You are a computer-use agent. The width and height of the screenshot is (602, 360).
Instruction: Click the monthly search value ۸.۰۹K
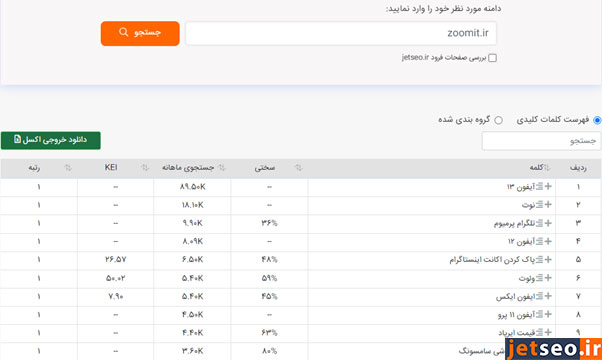pyautogui.click(x=193, y=241)
